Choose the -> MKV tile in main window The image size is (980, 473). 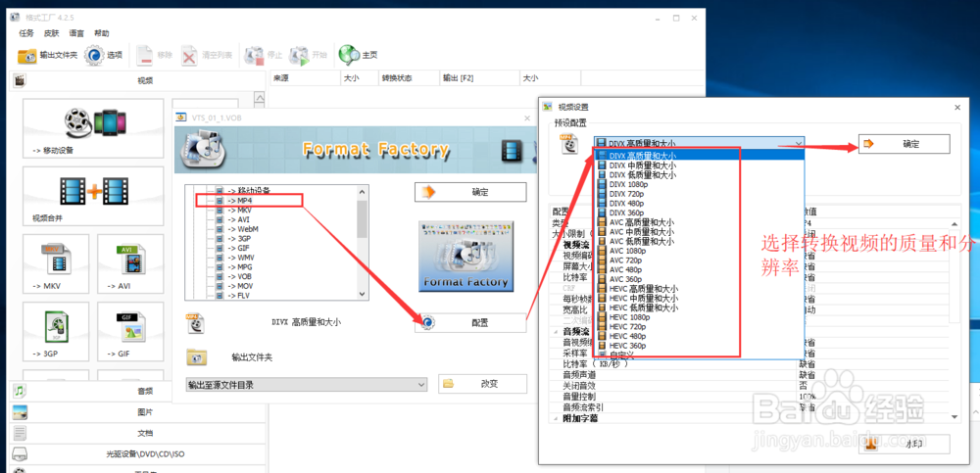[56, 263]
